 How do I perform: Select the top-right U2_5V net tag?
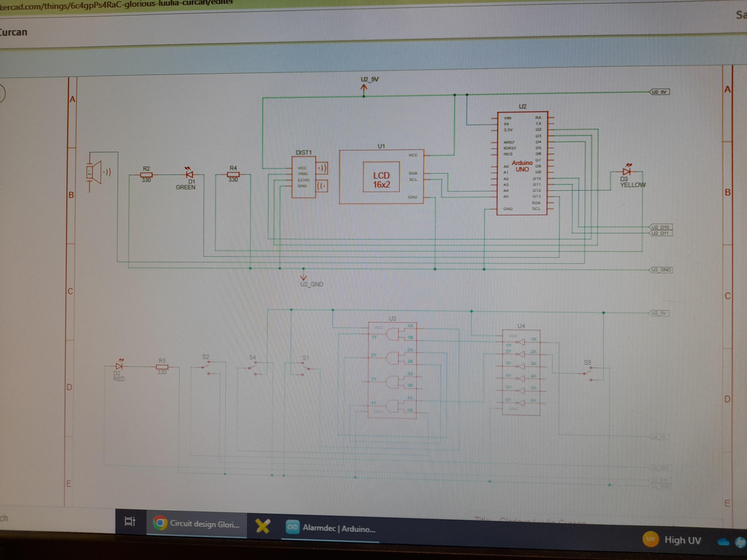(x=660, y=92)
